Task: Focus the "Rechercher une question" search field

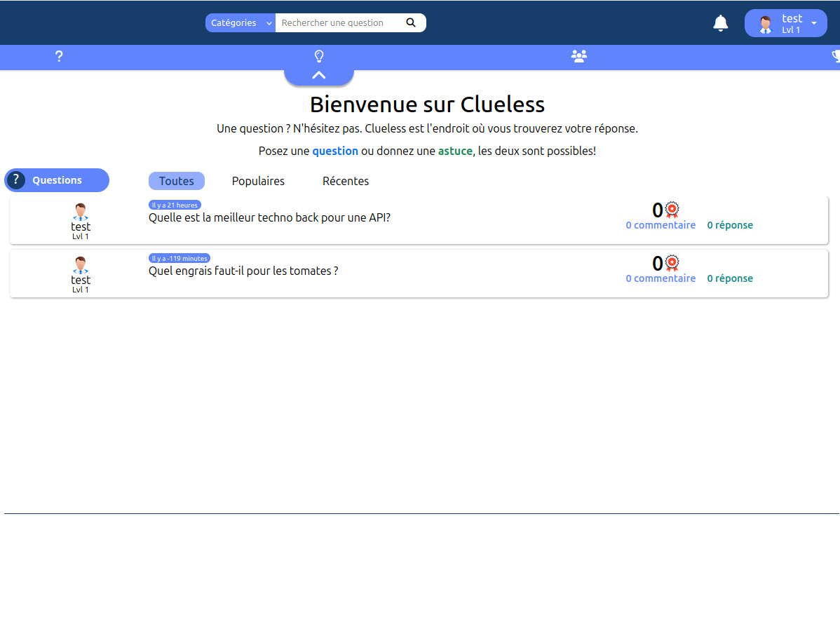Action: pyautogui.click(x=340, y=22)
